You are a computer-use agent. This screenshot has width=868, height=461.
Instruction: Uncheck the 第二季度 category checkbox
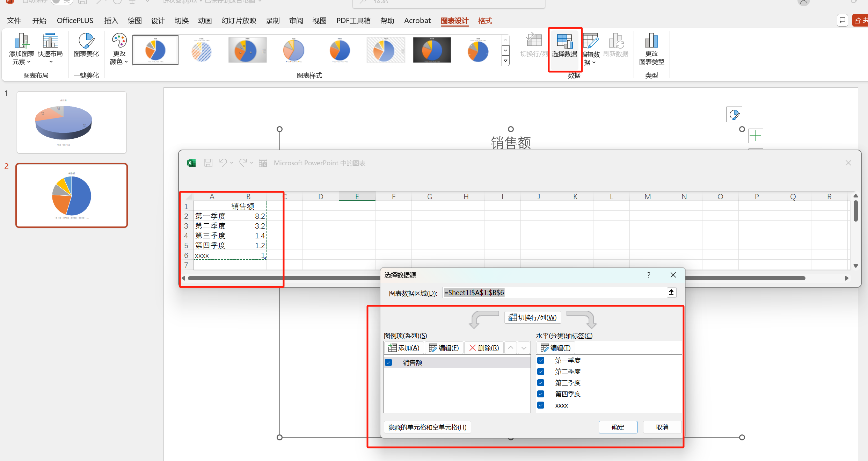pos(541,372)
